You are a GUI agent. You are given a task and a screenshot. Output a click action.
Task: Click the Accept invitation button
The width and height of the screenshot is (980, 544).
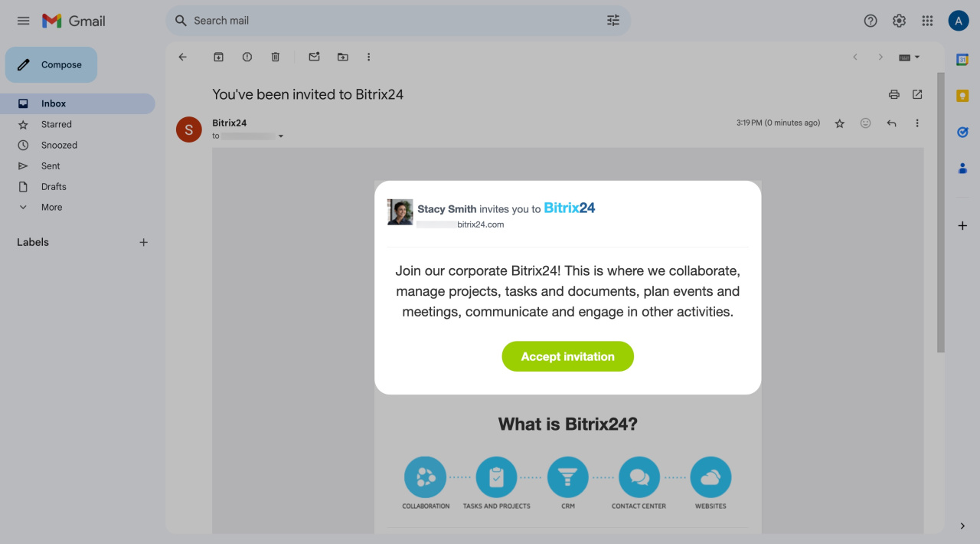pyautogui.click(x=568, y=356)
